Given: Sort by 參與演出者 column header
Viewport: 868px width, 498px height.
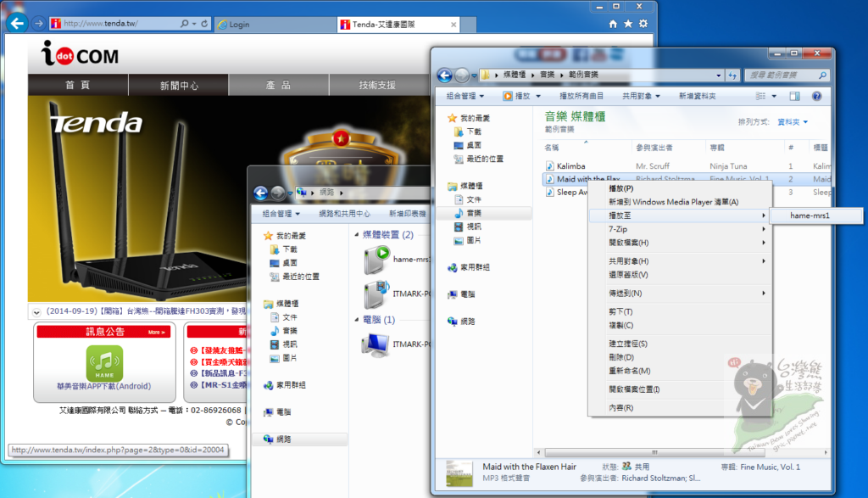Looking at the screenshot, I should pos(668,148).
